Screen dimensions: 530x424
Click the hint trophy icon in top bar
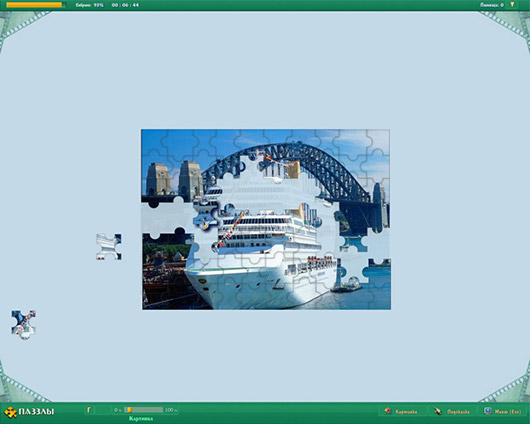pyautogui.click(x=512, y=4)
